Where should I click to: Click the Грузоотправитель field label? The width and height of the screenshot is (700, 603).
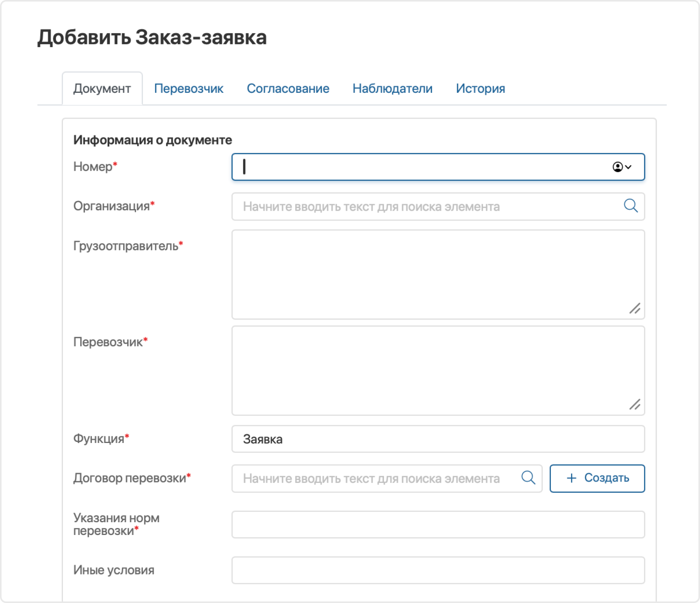(128, 246)
